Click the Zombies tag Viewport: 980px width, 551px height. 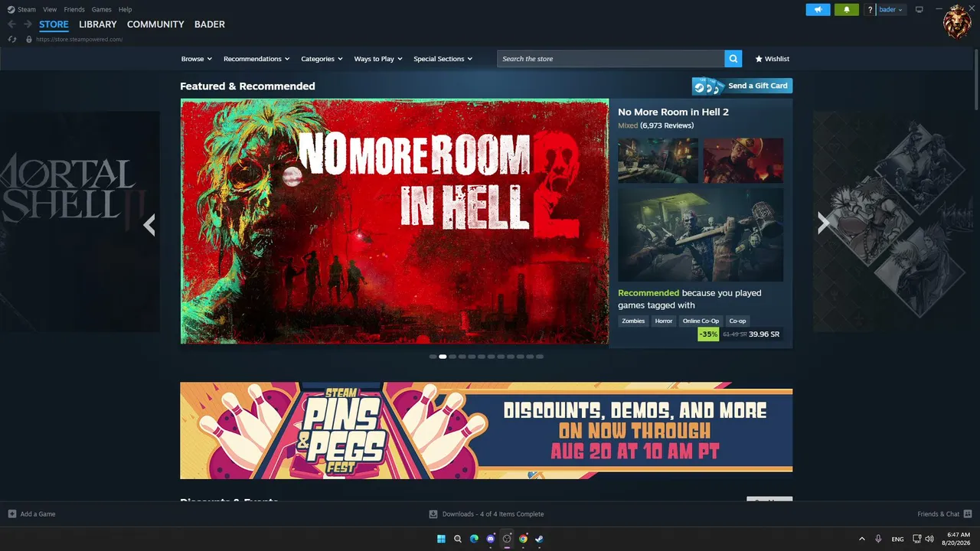coord(633,321)
